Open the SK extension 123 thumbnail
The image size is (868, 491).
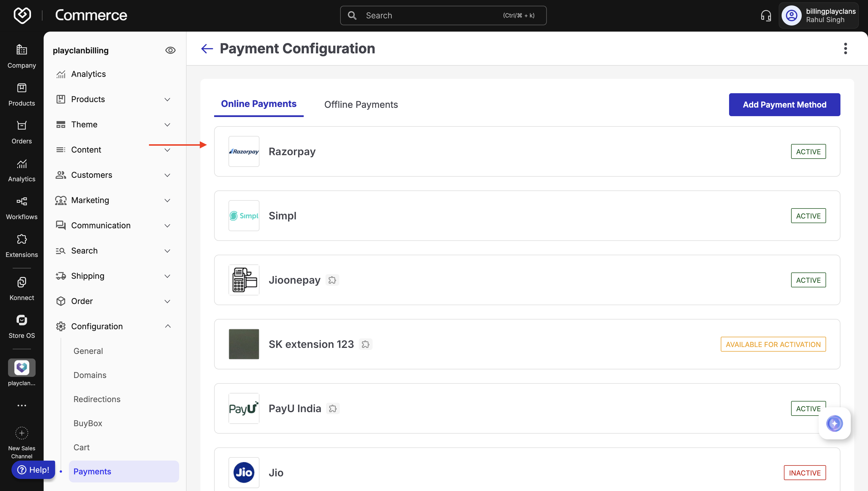[244, 344]
